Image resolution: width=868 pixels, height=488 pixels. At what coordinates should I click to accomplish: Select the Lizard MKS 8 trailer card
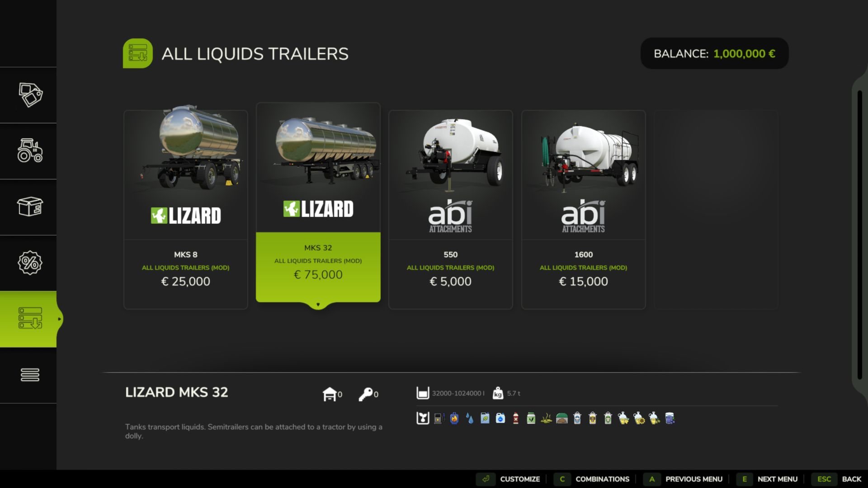click(x=186, y=210)
